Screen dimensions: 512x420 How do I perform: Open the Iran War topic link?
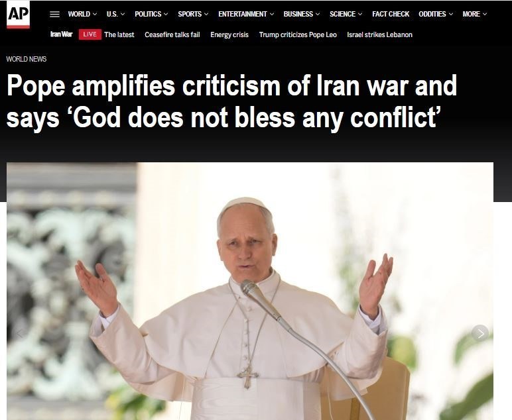62,34
